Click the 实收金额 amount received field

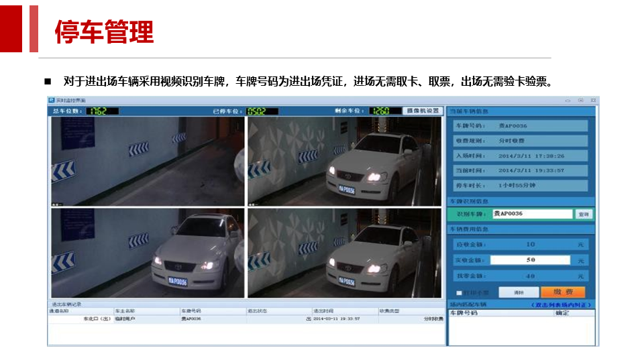point(530,260)
